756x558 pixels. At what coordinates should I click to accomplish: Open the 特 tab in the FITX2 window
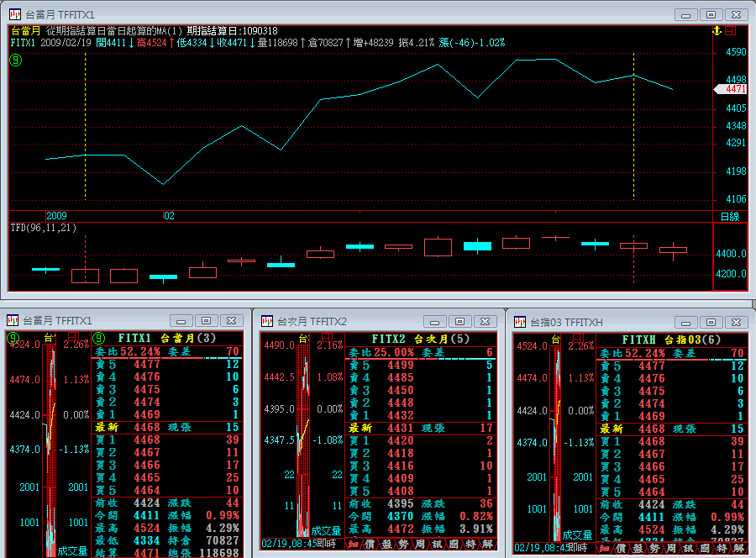471,545
